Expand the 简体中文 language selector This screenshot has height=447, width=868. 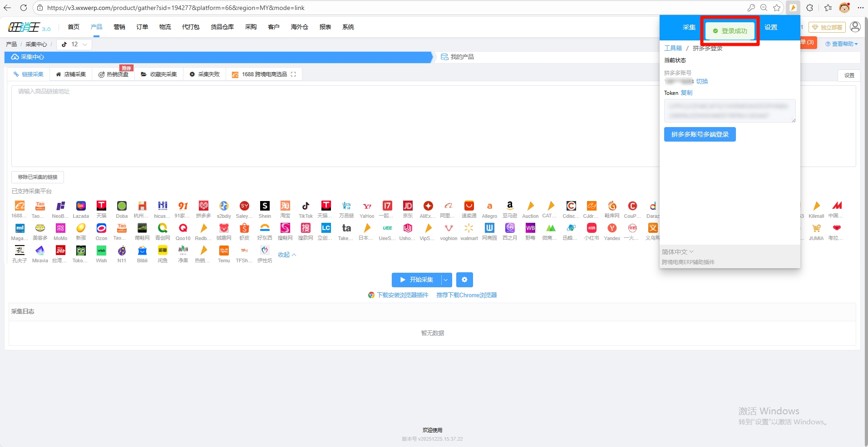[x=677, y=252]
